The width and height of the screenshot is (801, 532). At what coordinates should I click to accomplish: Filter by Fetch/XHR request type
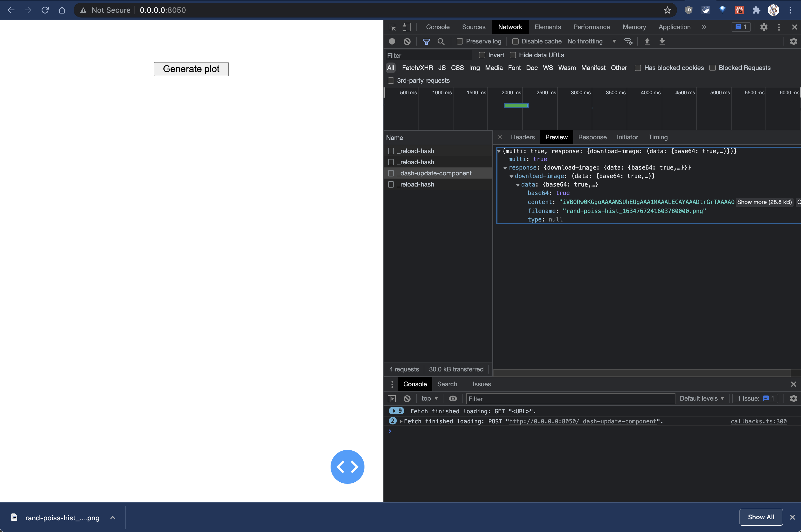417,68
